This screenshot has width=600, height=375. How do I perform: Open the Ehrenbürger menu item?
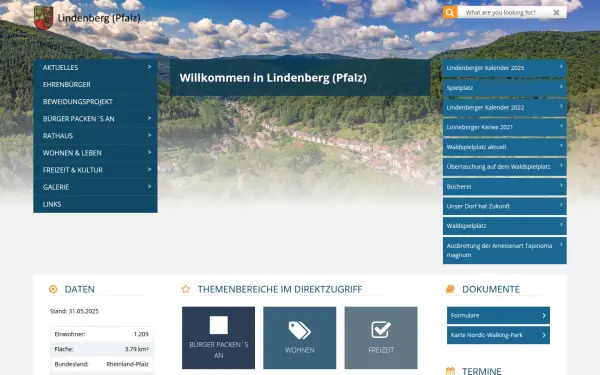click(67, 85)
